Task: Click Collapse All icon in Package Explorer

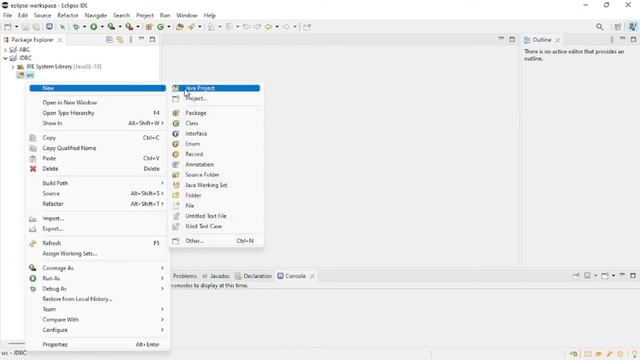Action: [109, 40]
